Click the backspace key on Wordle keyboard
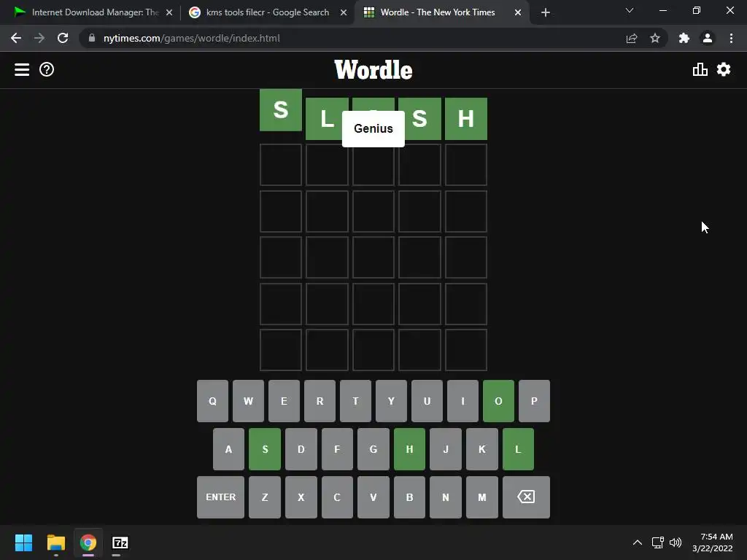The height and width of the screenshot is (560, 747). [526, 497]
